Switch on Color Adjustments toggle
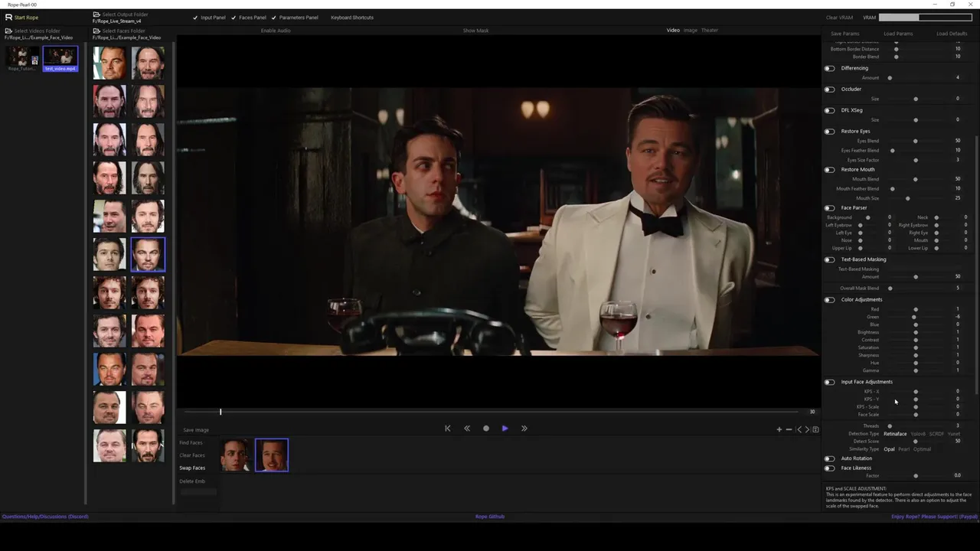This screenshot has height=551, width=980. [x=829, y=299]
